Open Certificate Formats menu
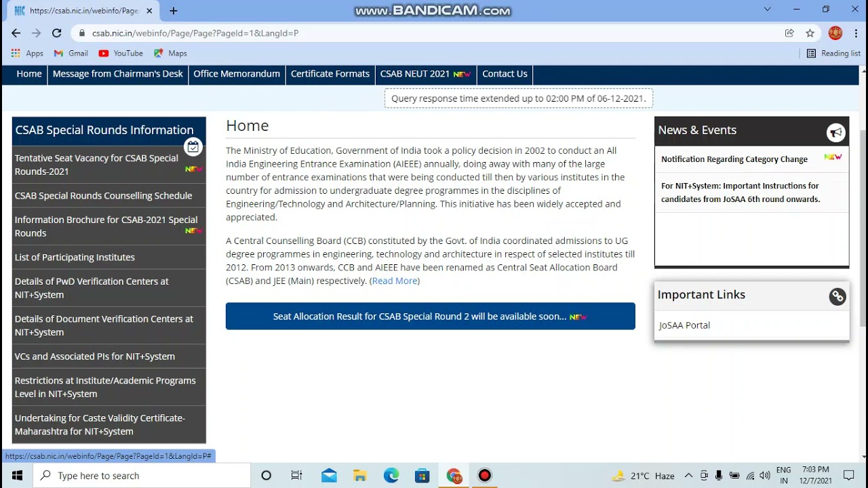This screenshot has width=868, height=488. [x=330, y=74]
